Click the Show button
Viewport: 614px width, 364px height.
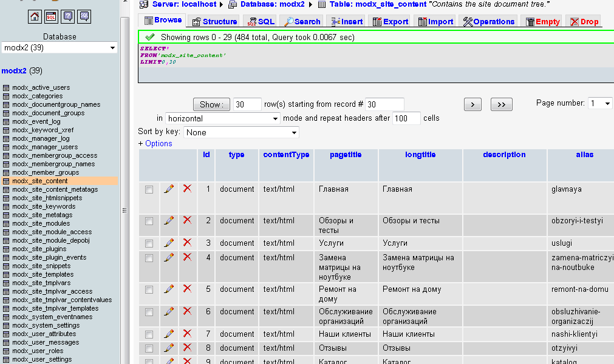(211, 104)
